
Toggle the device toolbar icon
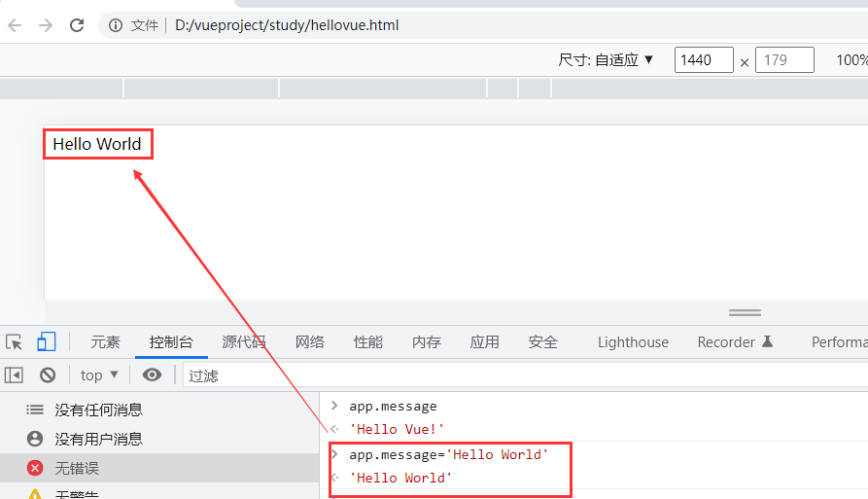click(x=46, y=342)
